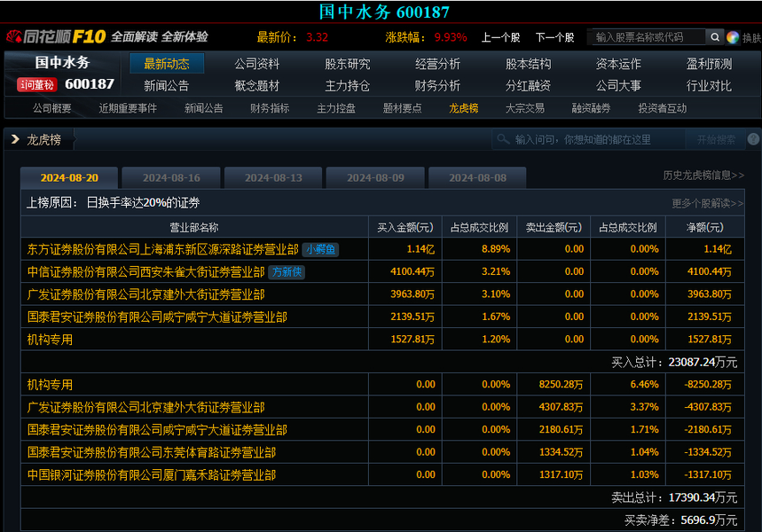Click the 买入金额(元) column header

point(405,227)
